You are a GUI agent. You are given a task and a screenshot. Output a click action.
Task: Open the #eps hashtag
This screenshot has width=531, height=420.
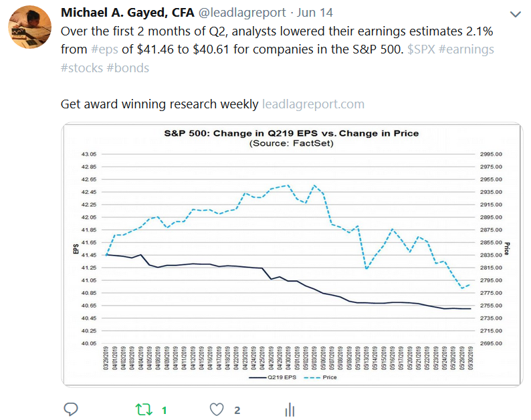103,49
